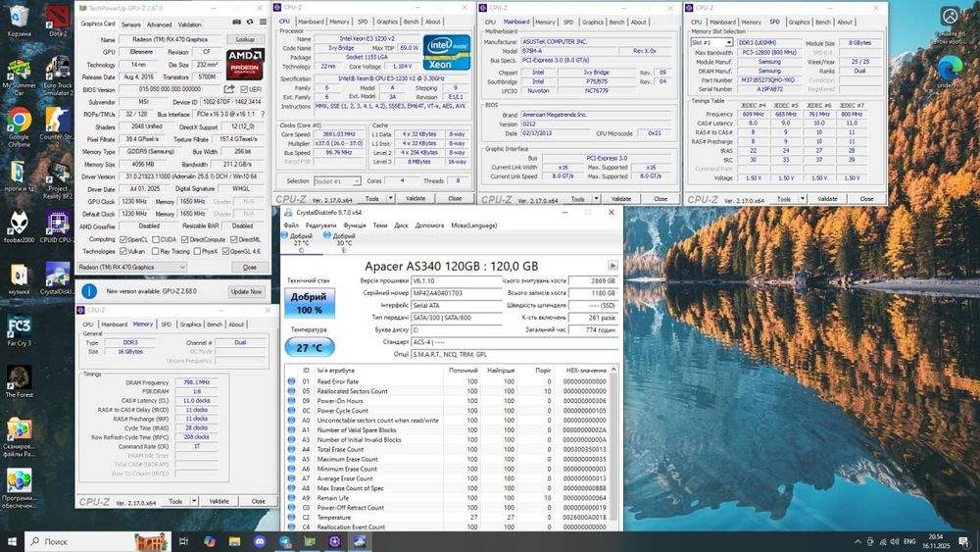Viewport: 980px width, 552px height.
Task: Open the Discord taskbar icon
Action: tap(260, 541)
